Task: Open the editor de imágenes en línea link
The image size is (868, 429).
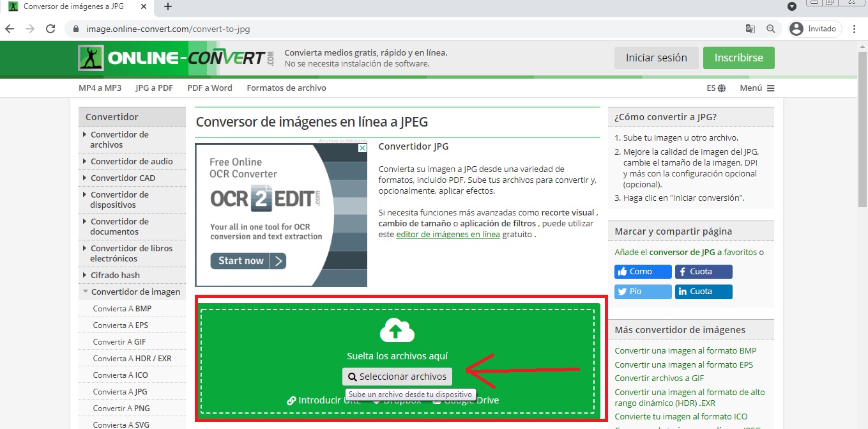Action: click(448, 235)
